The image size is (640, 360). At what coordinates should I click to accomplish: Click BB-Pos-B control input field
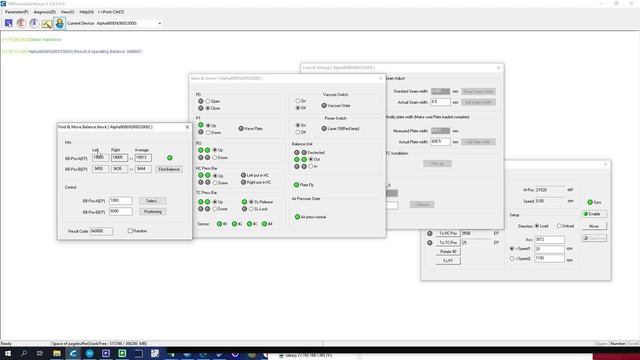click(121, 211)
